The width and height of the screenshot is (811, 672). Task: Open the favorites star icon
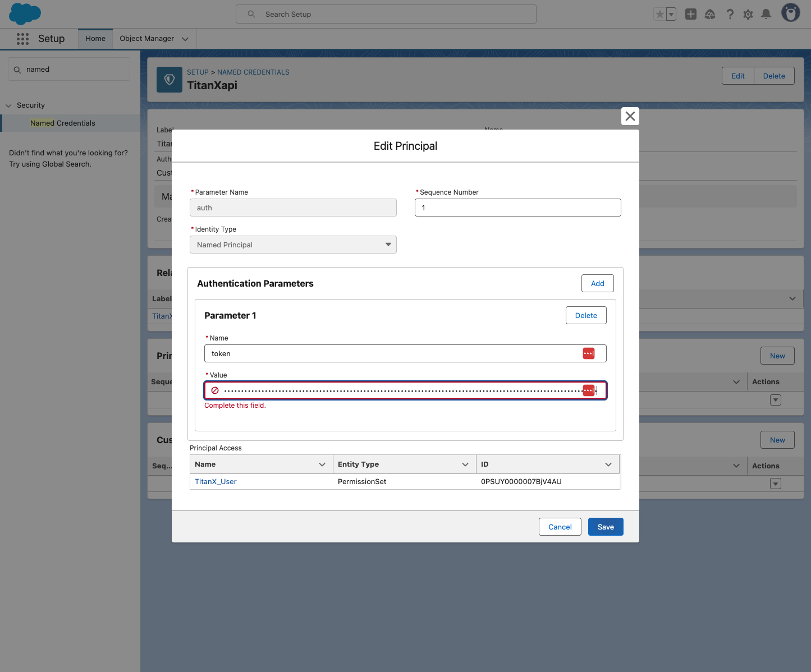coord(660,14)
